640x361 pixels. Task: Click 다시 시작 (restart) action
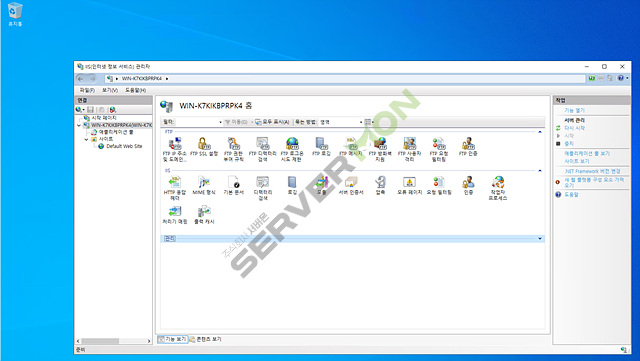574,128
